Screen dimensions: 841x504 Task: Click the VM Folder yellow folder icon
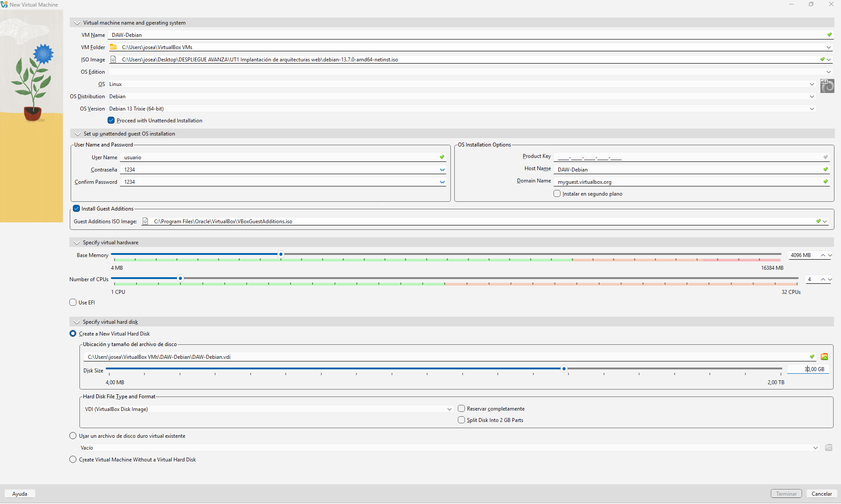pyautogui.click(x=113, y=47)
